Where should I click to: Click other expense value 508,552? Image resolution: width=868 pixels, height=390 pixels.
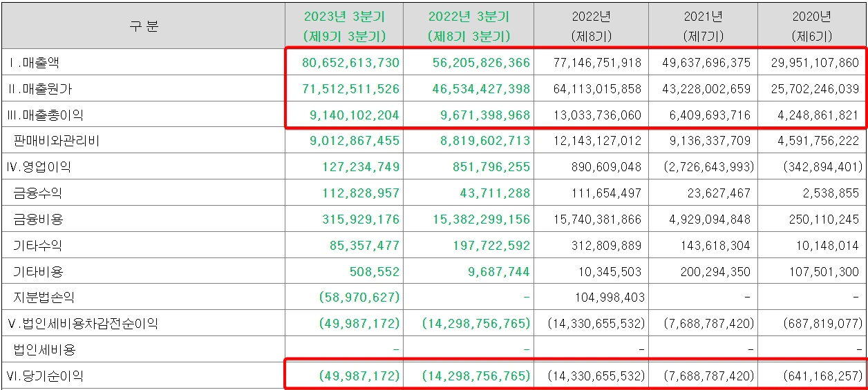click(376, 272)
